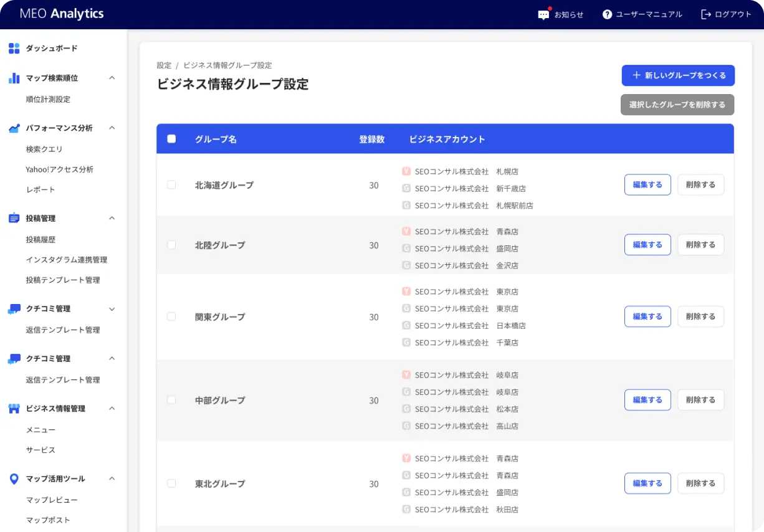Expand the クチコミ管理 section chevron
The width and height of the screenshot is (764, 532).
[112, 308]
